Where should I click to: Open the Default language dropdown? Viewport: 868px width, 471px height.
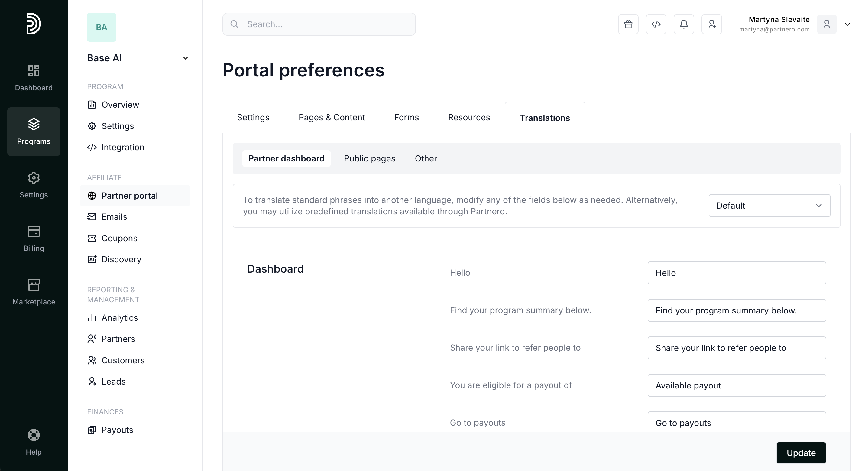(x=769, y=206)
